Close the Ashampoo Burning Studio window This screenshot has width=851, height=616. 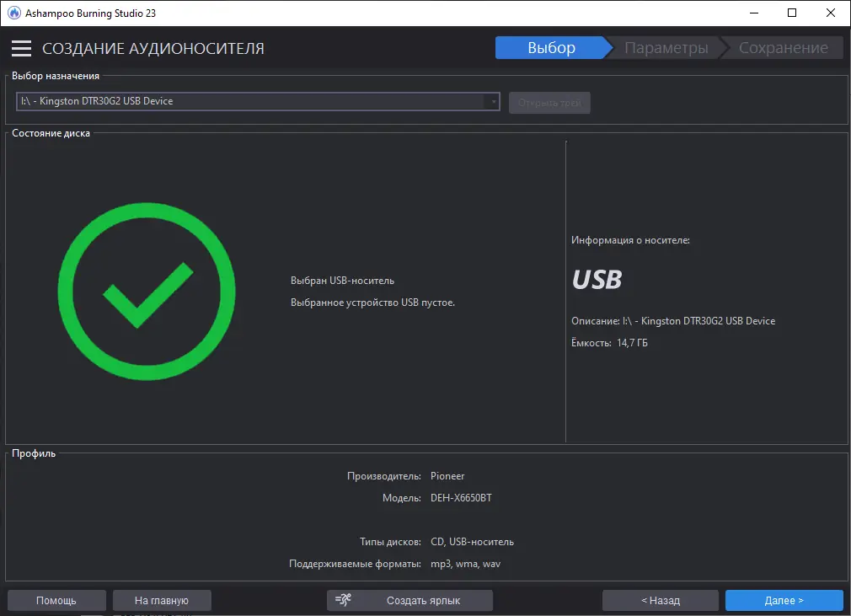click(831, 13)
